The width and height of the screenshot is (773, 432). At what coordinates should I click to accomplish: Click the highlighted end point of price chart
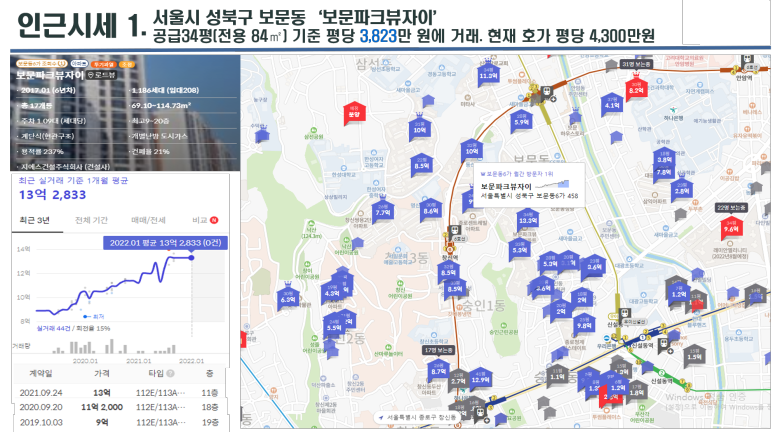[x=191, y=257]
